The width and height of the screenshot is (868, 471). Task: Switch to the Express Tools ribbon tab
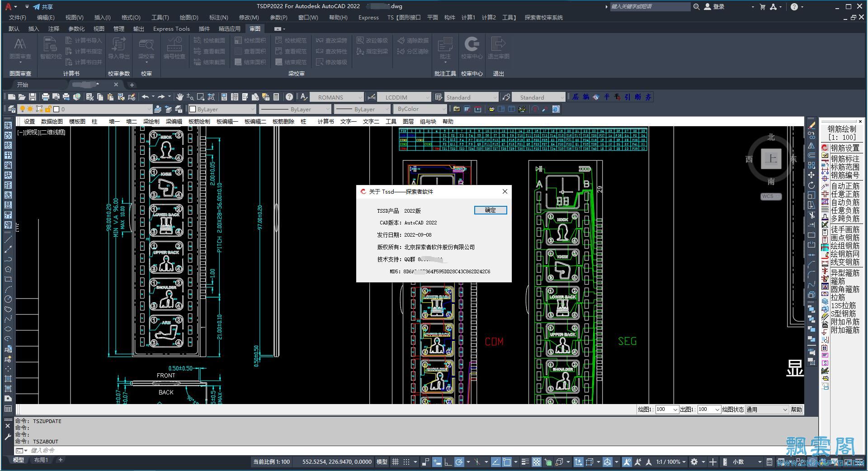pos(171,29)
